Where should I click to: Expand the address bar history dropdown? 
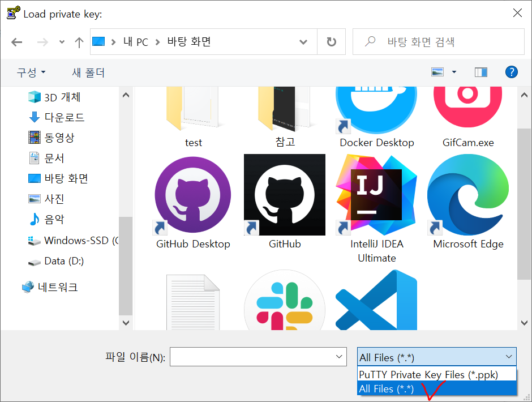303,42
